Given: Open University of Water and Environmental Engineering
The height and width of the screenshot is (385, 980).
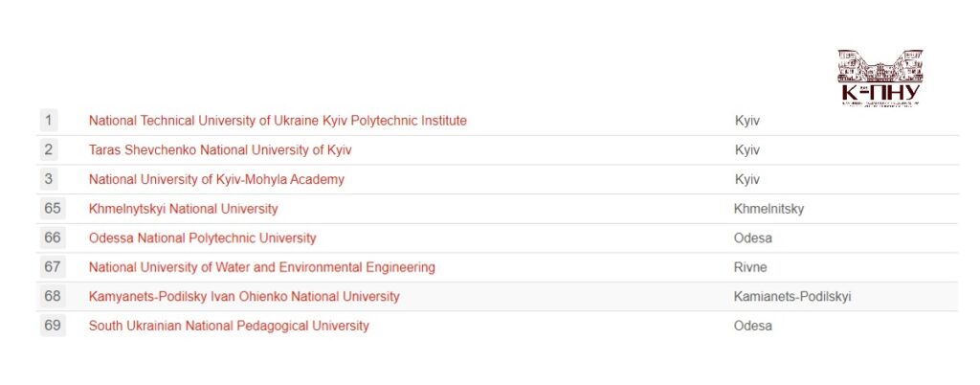Looking at the screenshot, I should [x=261, y=267].
